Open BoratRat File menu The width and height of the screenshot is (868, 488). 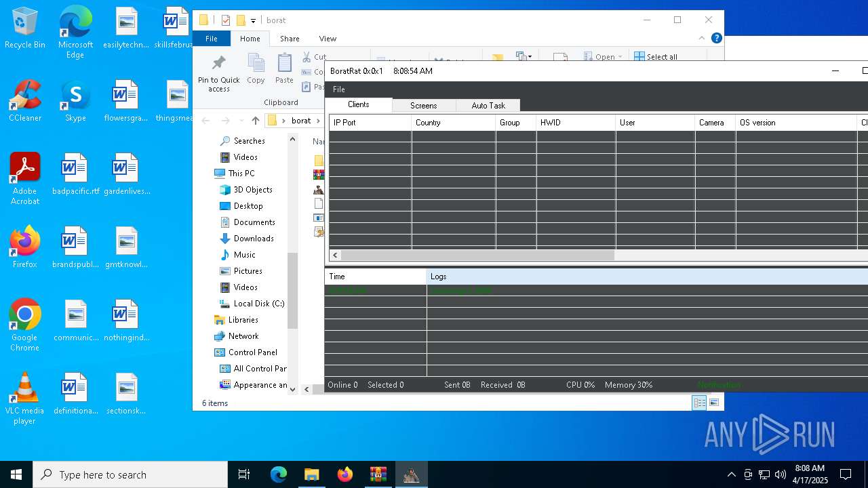(x=339, y=89)
